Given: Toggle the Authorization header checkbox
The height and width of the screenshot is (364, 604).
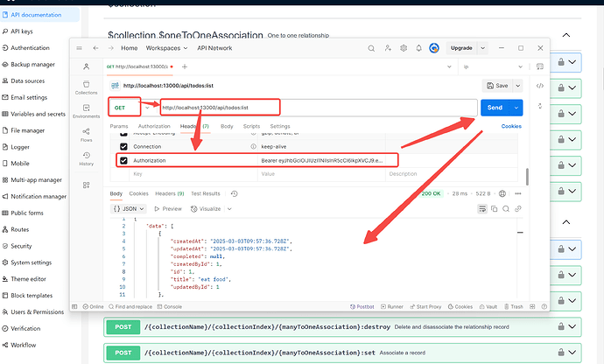Looking at the screenshot, I should click(x=123, y=160).
